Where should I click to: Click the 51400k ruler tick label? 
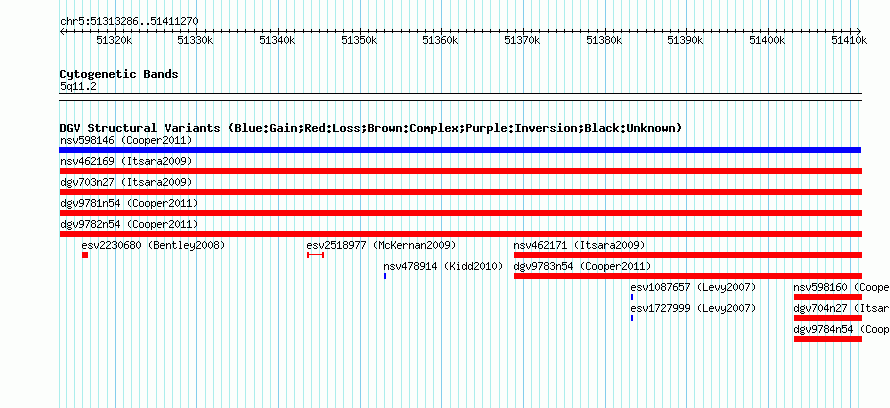click(x=768, y=40)
